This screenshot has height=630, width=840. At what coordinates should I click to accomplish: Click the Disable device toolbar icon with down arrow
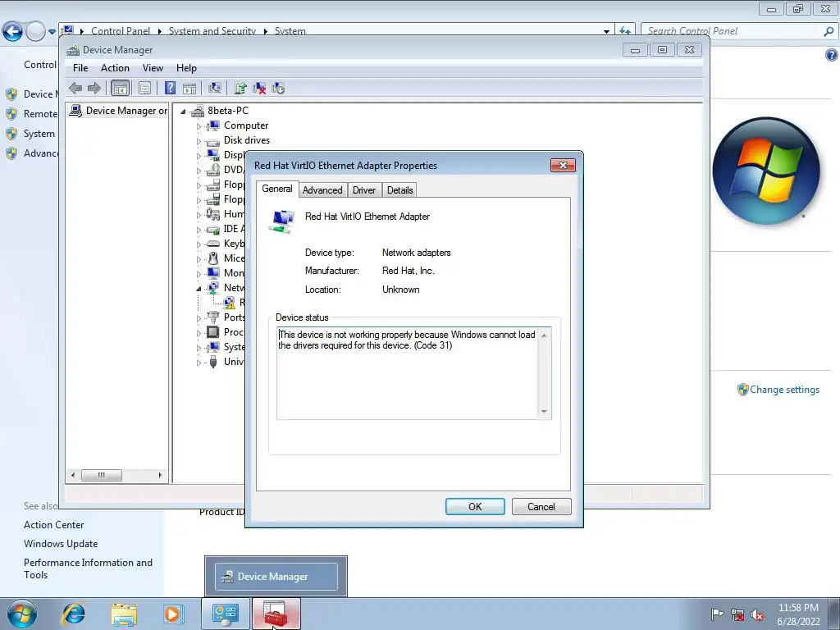tap(278, 88)
